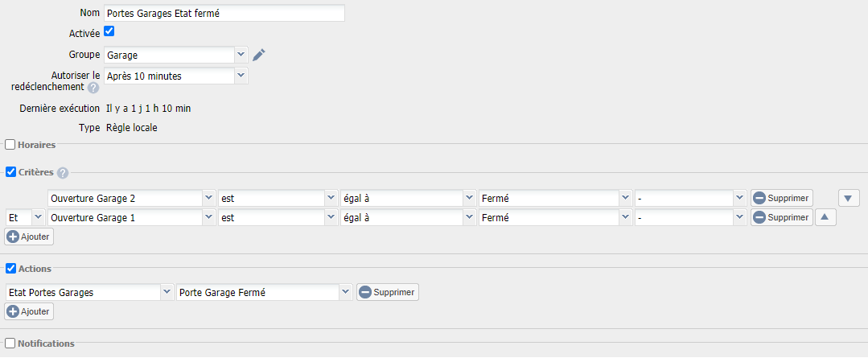Image resolution: width=868 pixels, height=358 pixels.
Task: Delete the Etat Portes Garages action
Action: pos(388,292)
